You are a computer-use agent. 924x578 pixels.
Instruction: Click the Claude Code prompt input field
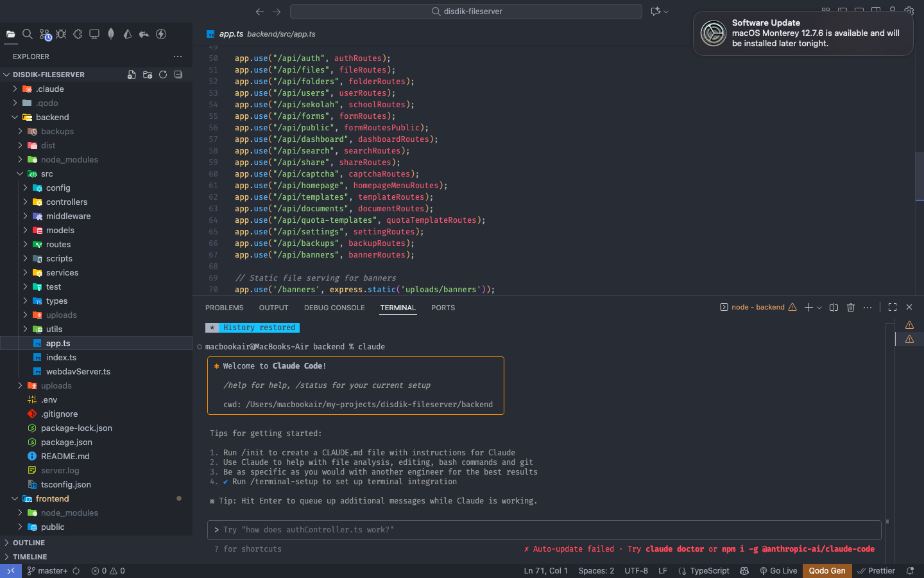pos(544,530)
